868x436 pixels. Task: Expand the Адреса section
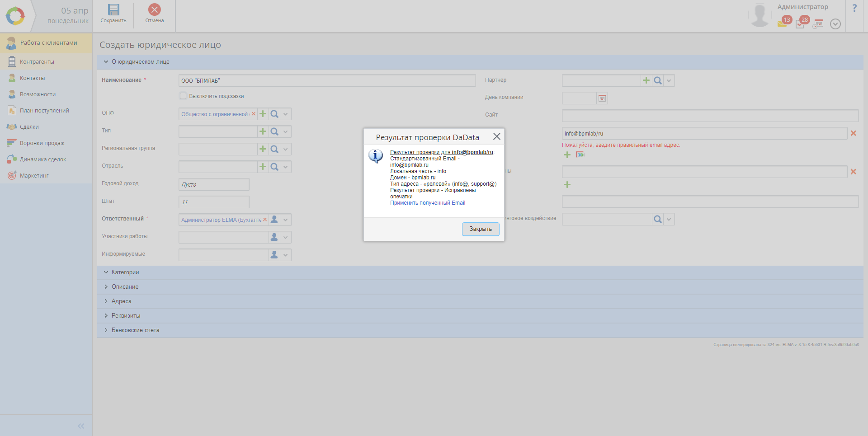121,301
